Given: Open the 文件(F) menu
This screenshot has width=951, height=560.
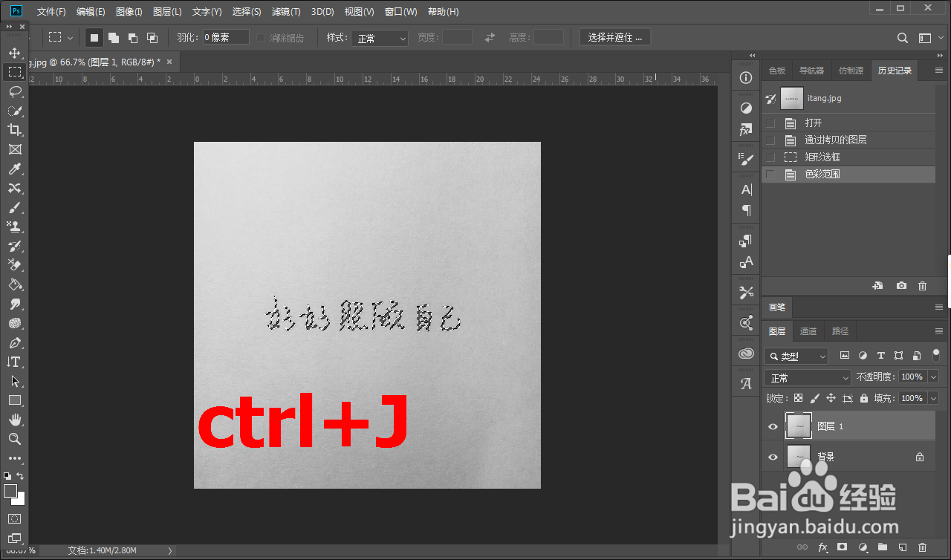Looking at the screenshot, I should 51,12.
